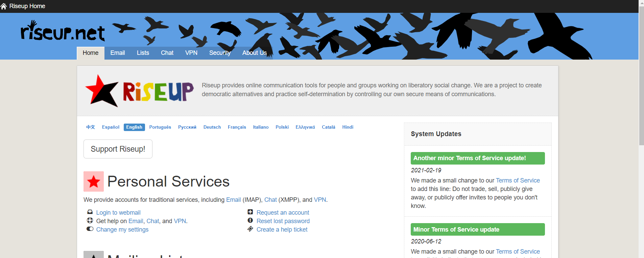Select the English language button
Screen dimensions: 644x258
134,127
